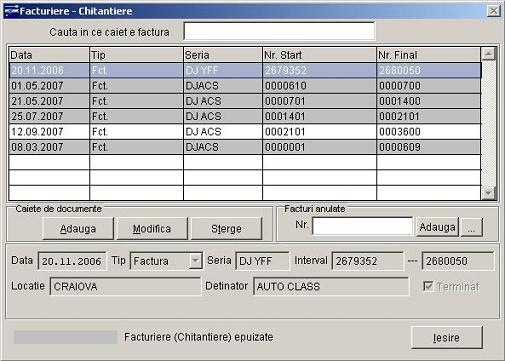Image resolution: width=505 pixels, height=361 pixels.
Task: Sort table by Data column header
Action: [49, 55]
